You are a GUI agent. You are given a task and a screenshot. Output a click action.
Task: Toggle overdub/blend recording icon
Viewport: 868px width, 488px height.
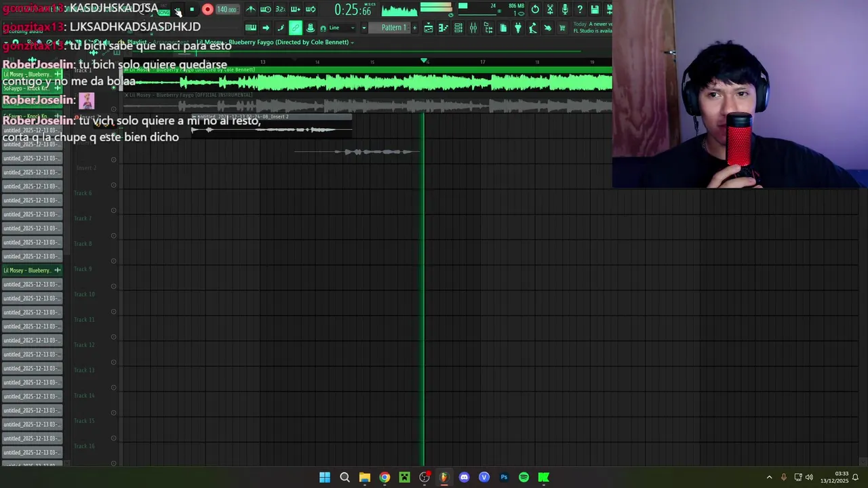tap(295, 9)
